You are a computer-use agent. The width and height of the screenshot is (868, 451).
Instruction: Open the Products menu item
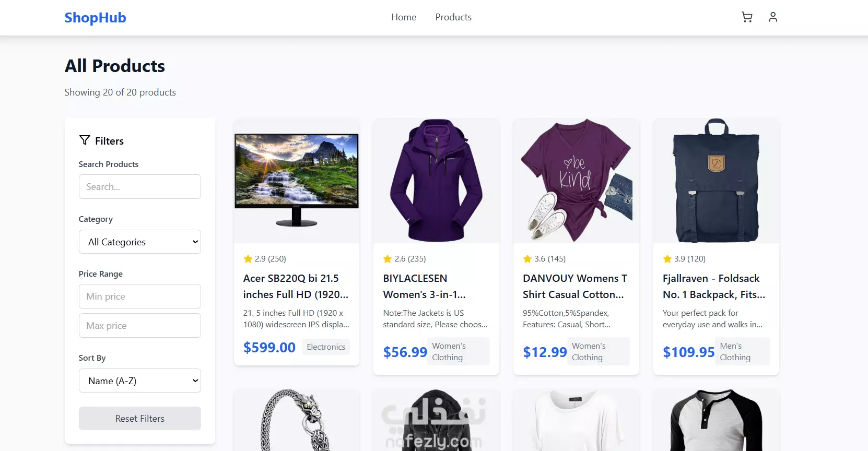point(453,17)
